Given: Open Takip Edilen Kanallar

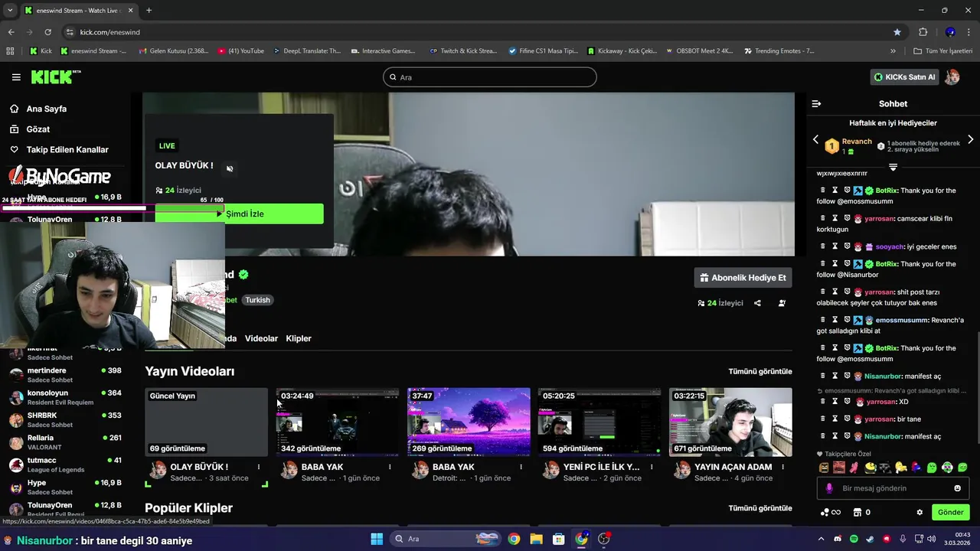Looking at the screenshot, I should pos(67,149).
